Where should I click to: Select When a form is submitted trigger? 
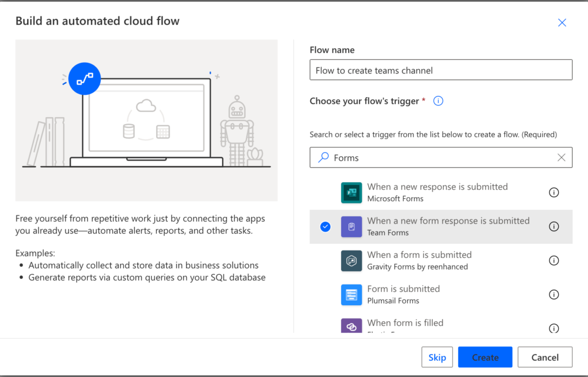[441, 260]
